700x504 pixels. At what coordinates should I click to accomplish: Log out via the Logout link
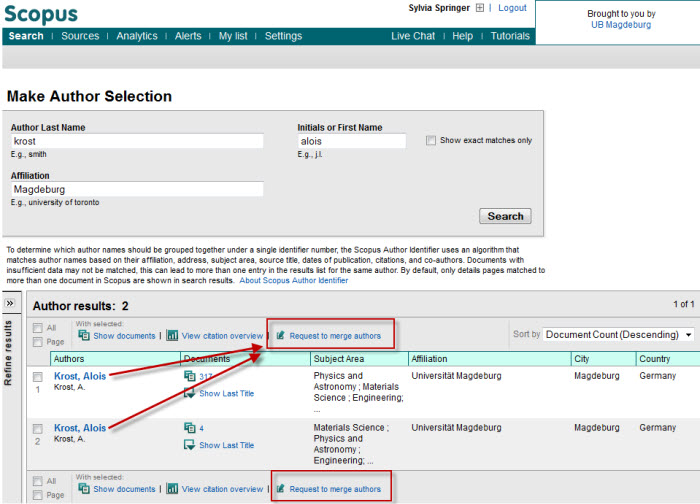pos(512,8)
